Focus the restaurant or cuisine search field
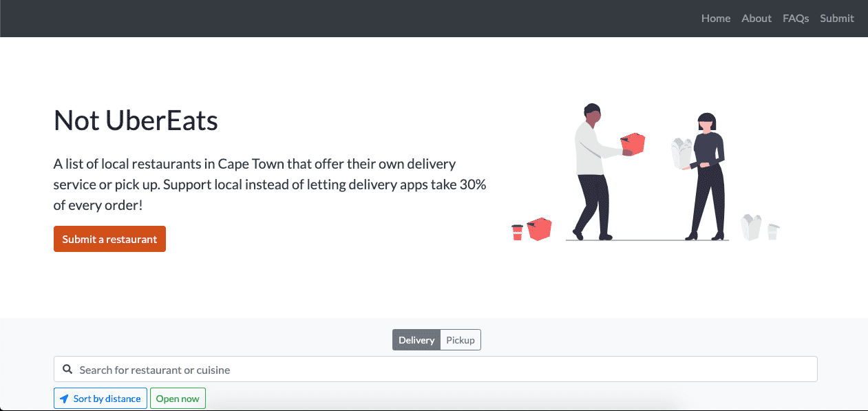Image resolution: width=868 pixels, height=411 pixels. point(436,369)
